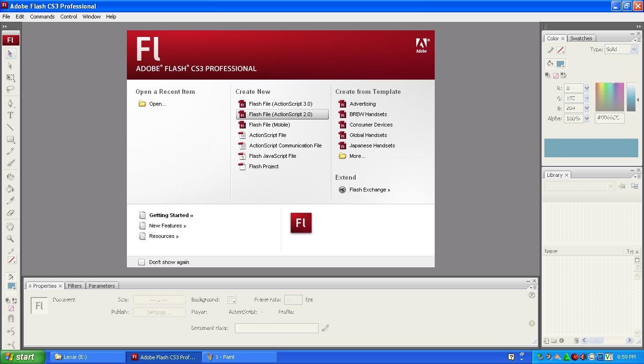
Task: Toggle black and white default colors
Action: [548, 74]
